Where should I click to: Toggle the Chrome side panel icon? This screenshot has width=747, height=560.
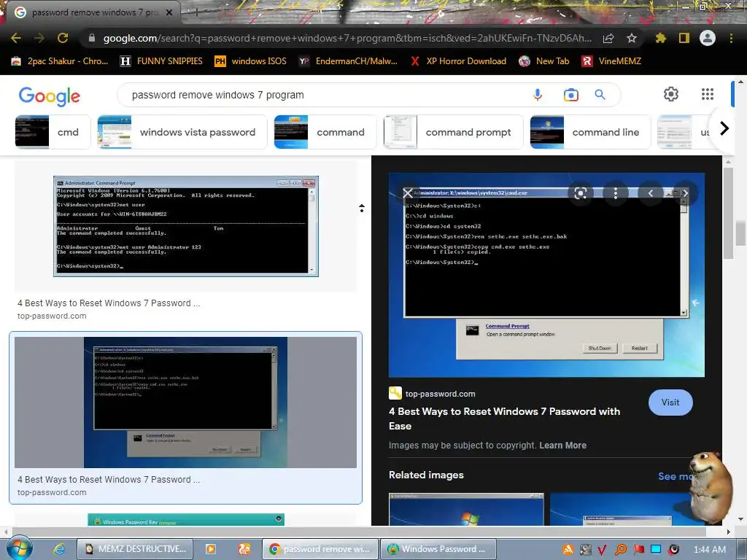684,38
